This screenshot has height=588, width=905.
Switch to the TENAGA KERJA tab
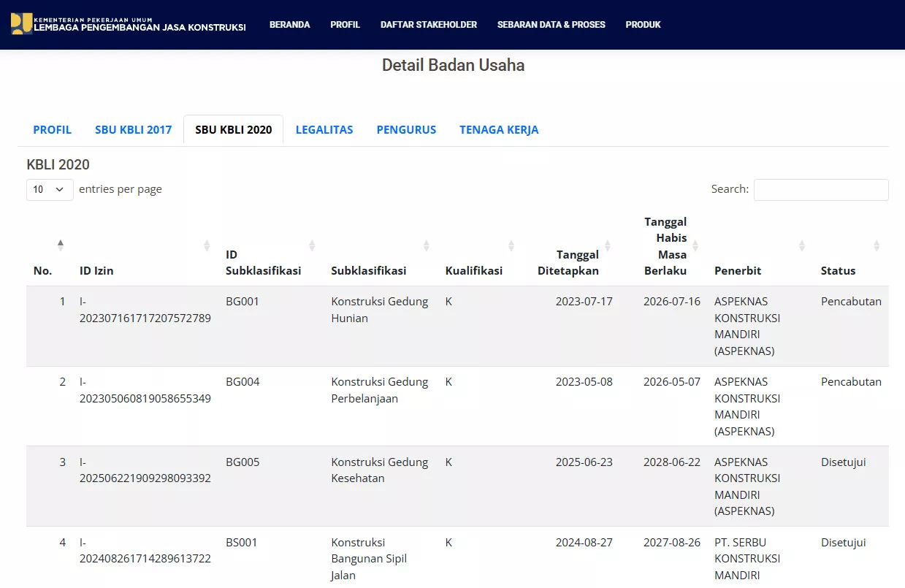tap(499, 130)
